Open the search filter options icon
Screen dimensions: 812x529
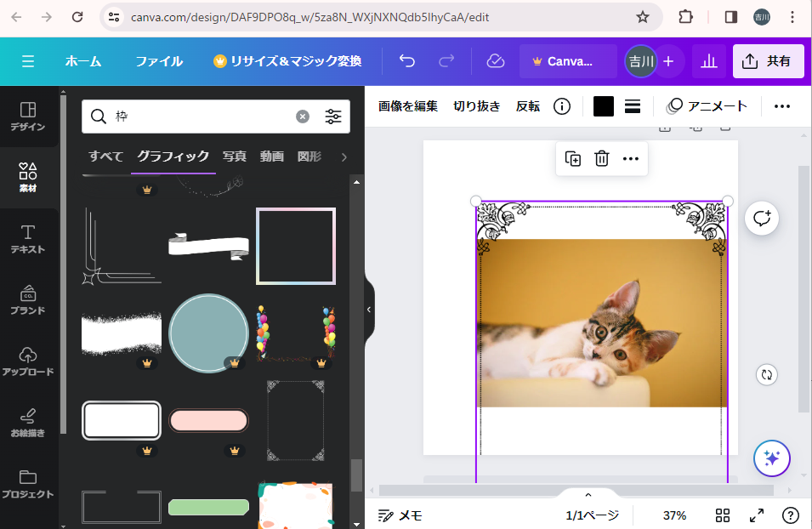[x=333, y=117]
